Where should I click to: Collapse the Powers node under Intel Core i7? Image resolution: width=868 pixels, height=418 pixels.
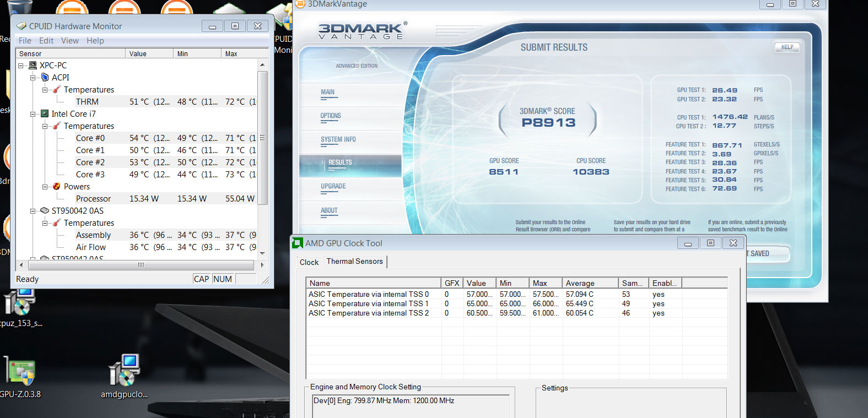point(45,187)
